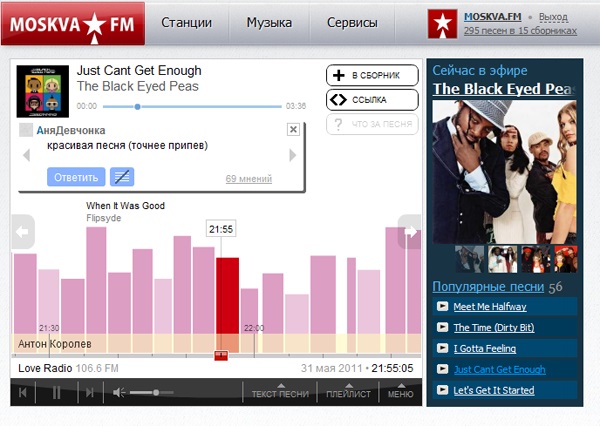Play Let's Get It Started via play icon

(x=442, y=390)
